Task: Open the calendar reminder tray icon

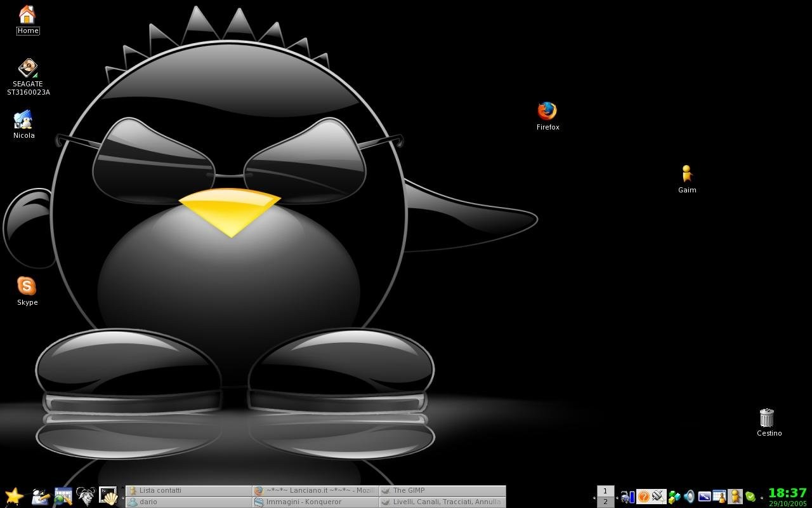Action: point(719,497)
